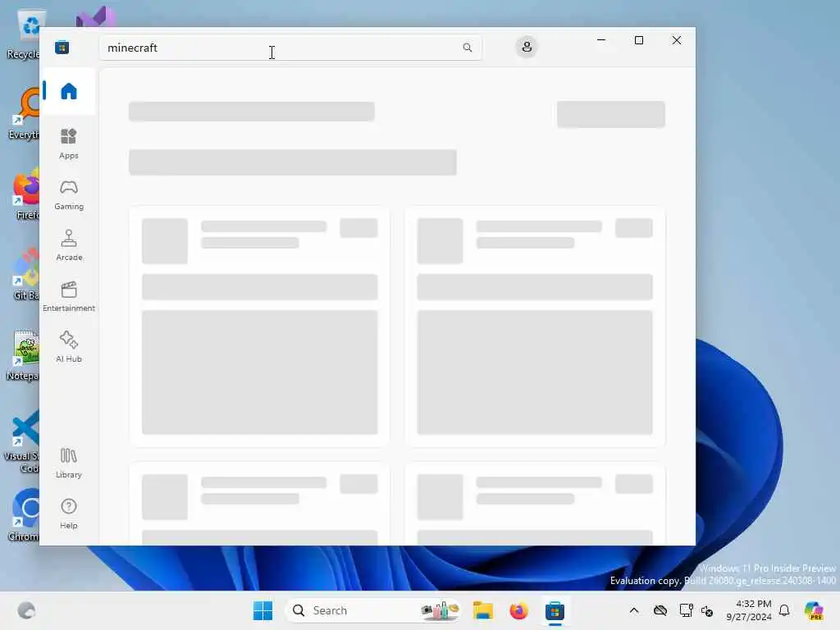Open the Library in sidebar
Viewport: 840px width, 630px height.
click(x=69, y=463)
